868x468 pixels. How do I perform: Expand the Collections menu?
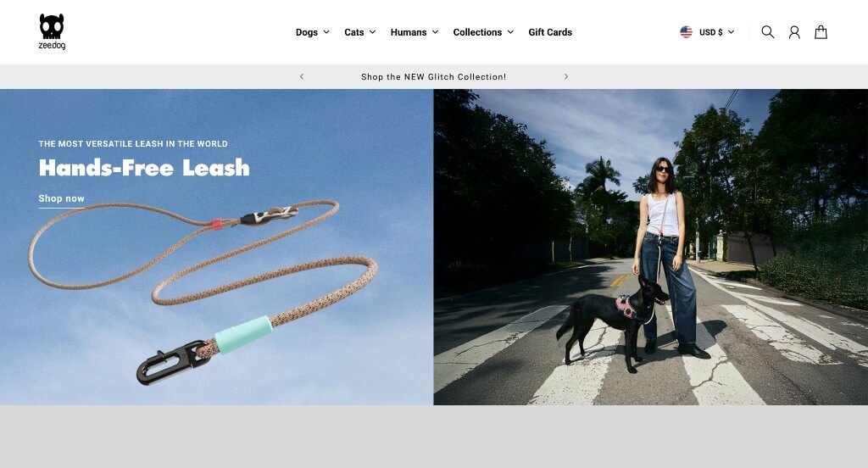tap(483, 32)
